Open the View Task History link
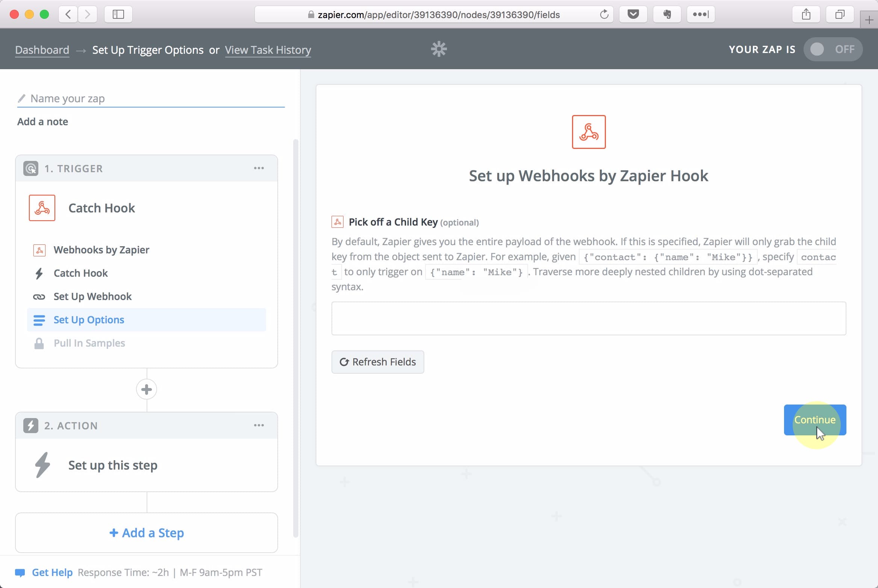This screenshot has height=588, width=878. point(268,50)
